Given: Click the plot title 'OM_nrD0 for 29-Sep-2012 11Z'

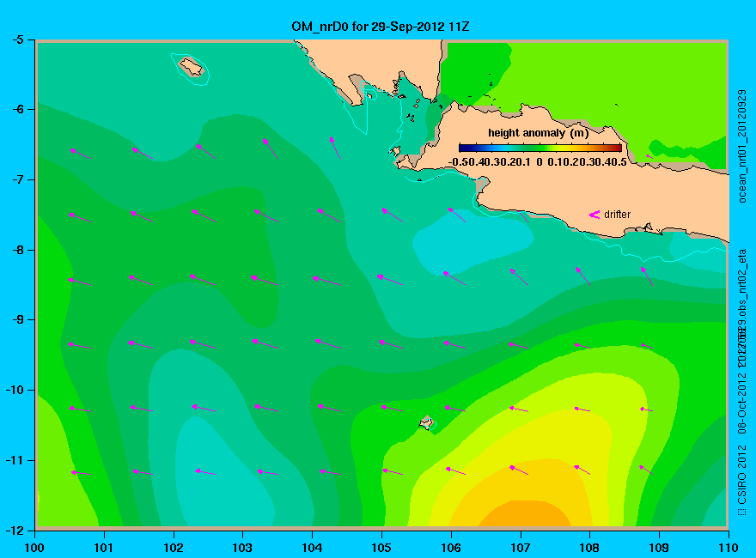Looking at the screenshot, I should point(380,27).
